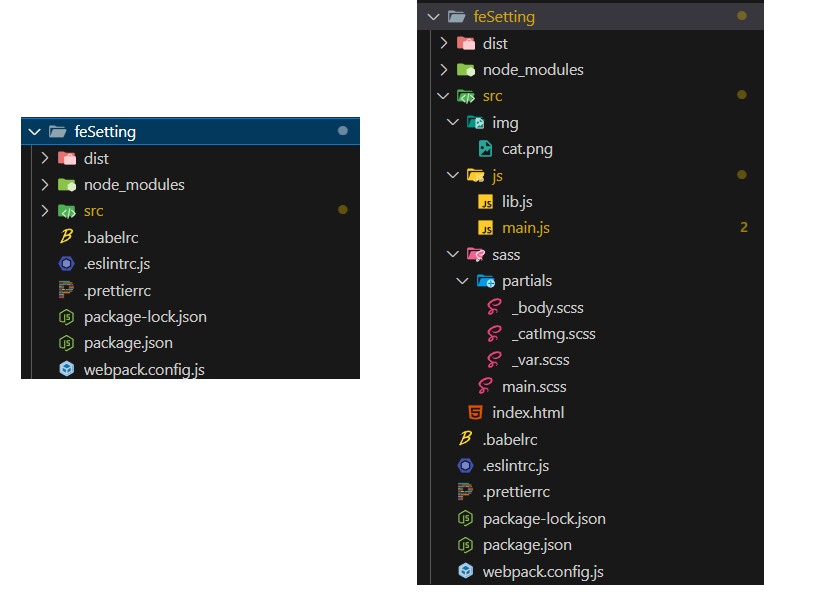Open main.js file
Screen dimensions: 825x602
pyautogui.click(x=526, y=228)
